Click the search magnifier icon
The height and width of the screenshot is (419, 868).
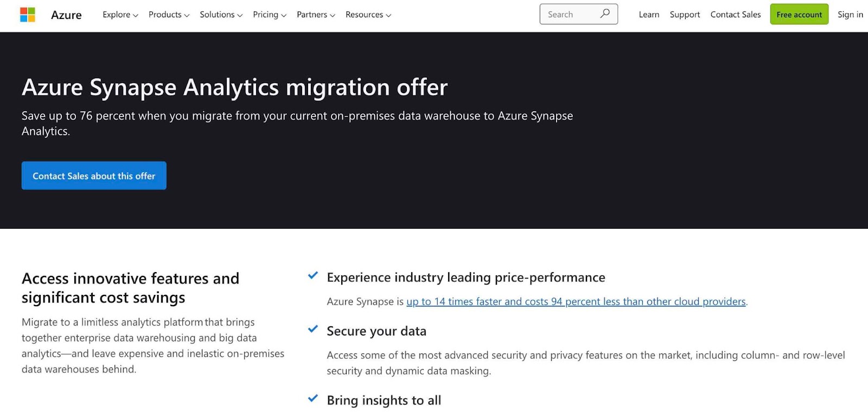tap(605, 14)
